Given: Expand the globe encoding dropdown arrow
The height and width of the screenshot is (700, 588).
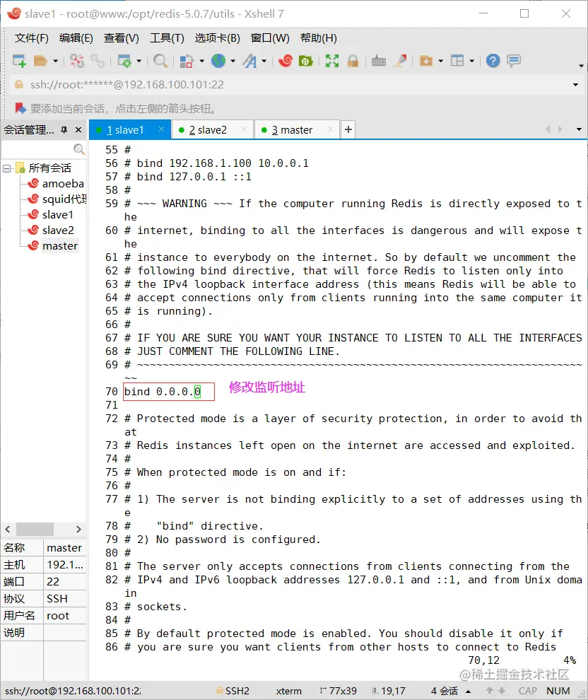Looking at the screenshot, I should [233, 61].
